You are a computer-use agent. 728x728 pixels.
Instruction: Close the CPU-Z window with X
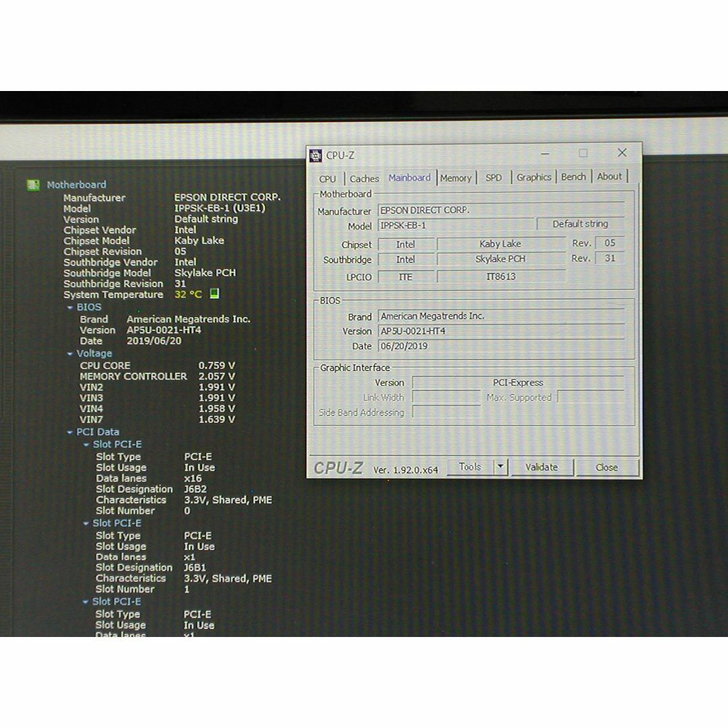[622, 153]
